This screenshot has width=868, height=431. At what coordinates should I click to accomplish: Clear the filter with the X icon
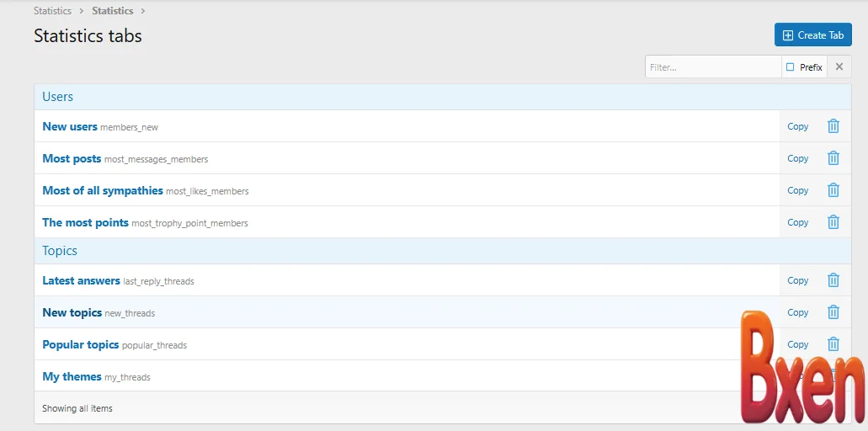[x=839, y=67]
